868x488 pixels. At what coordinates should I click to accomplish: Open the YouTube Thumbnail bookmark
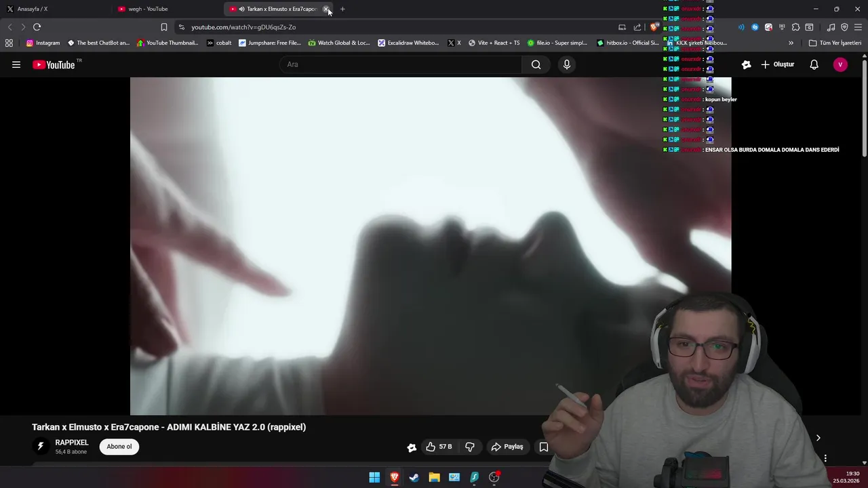167,43
